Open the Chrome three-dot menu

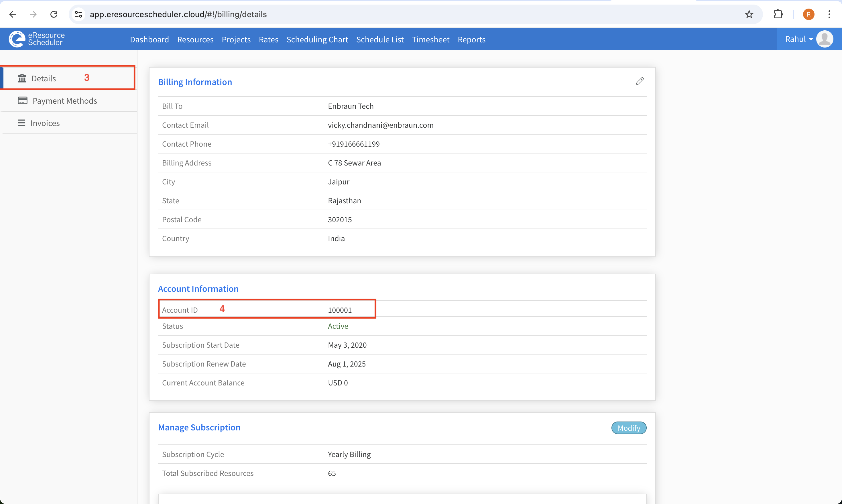click(x=829, y=14)
